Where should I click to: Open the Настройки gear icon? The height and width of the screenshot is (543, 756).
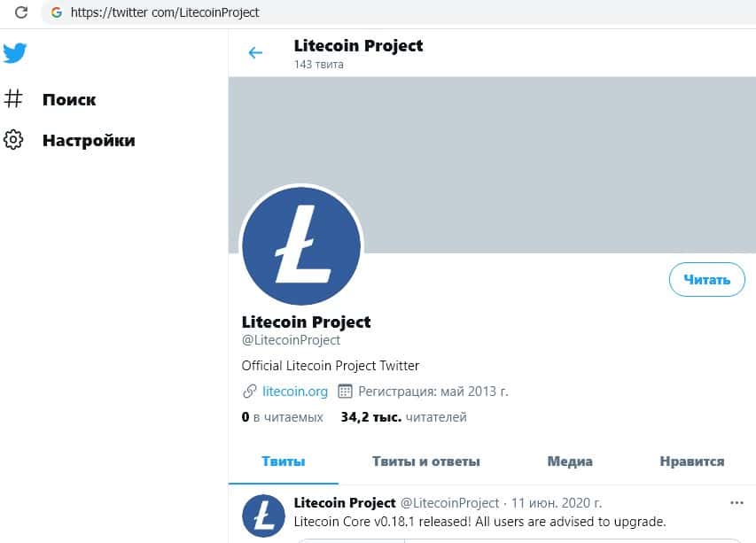click(x=14, y=140)
